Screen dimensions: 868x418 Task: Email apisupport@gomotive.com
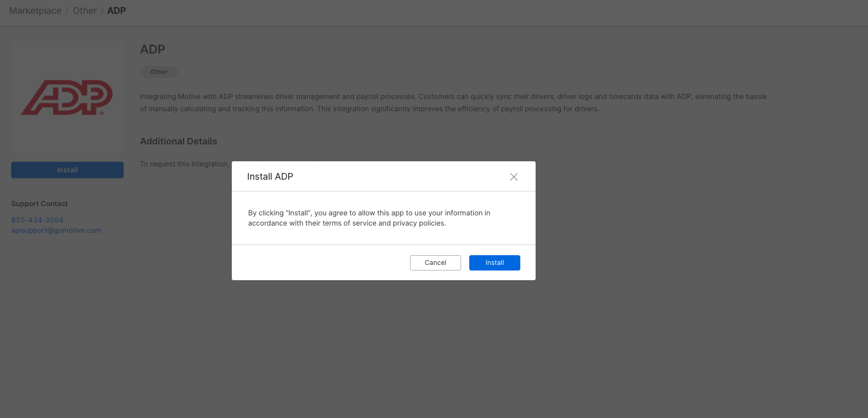pyautogui.click(x=56, y=230)
